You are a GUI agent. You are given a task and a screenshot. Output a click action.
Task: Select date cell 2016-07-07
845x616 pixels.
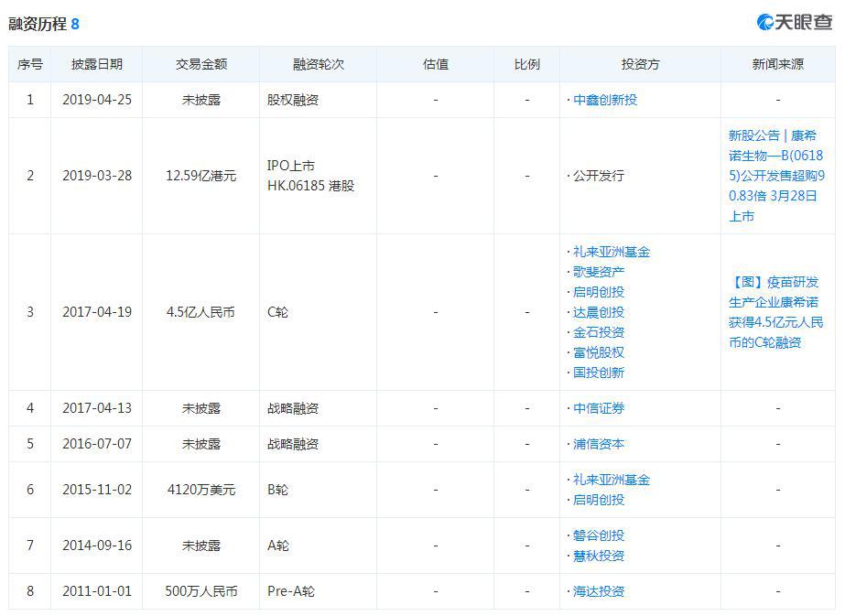pyautogui.click(x=97, y=444)
